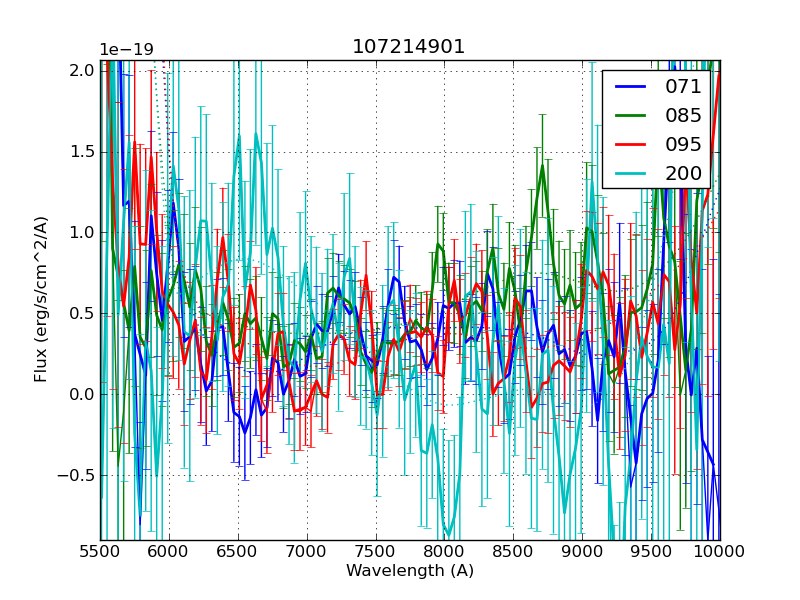800x600 pixels.
Task: Click the 6500 x-axis tick label
Action: point(238,551)
